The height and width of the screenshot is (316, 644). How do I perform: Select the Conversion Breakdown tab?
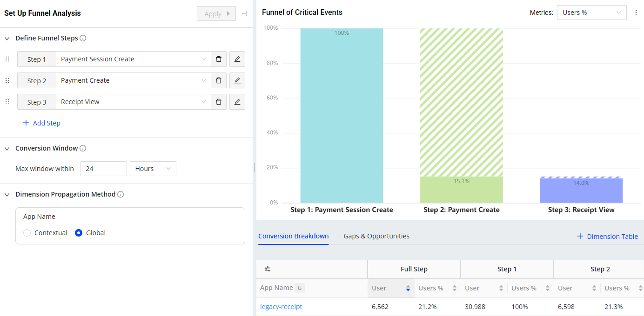293,236
